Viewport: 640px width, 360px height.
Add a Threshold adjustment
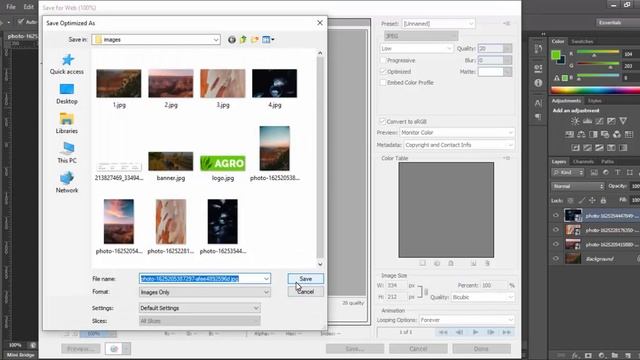pyautogui.click(x=599, y=148)
